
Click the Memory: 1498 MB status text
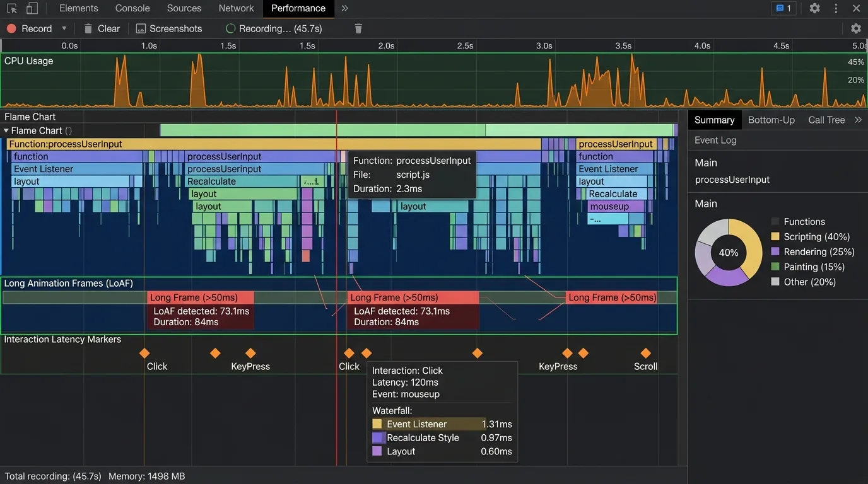(x=147, y=476)
